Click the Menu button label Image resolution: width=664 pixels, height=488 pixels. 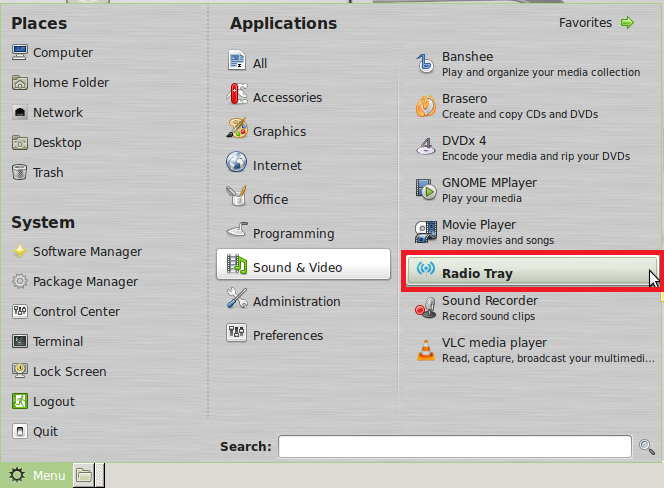(x=49, y=475)
